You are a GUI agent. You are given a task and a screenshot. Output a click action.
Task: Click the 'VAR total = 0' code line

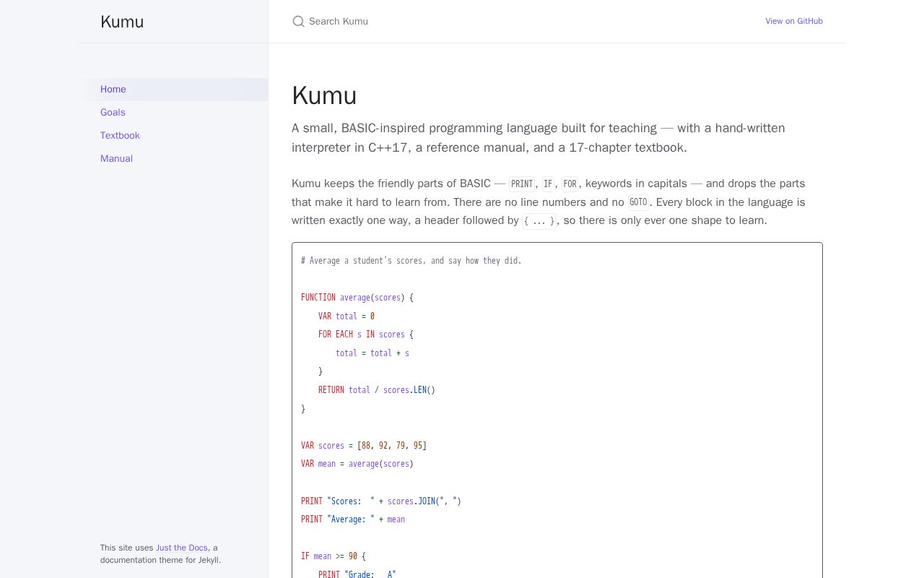(346, 316)
